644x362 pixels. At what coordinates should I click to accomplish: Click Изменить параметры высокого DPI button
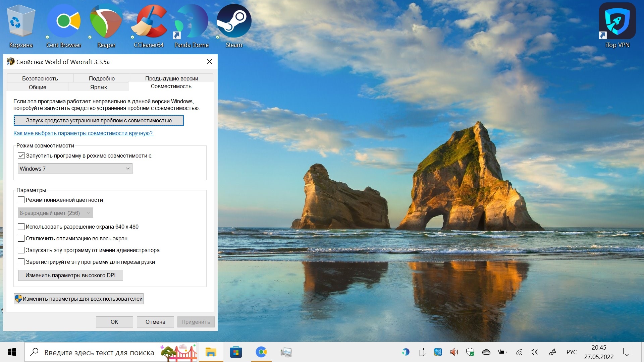(70, 275)
